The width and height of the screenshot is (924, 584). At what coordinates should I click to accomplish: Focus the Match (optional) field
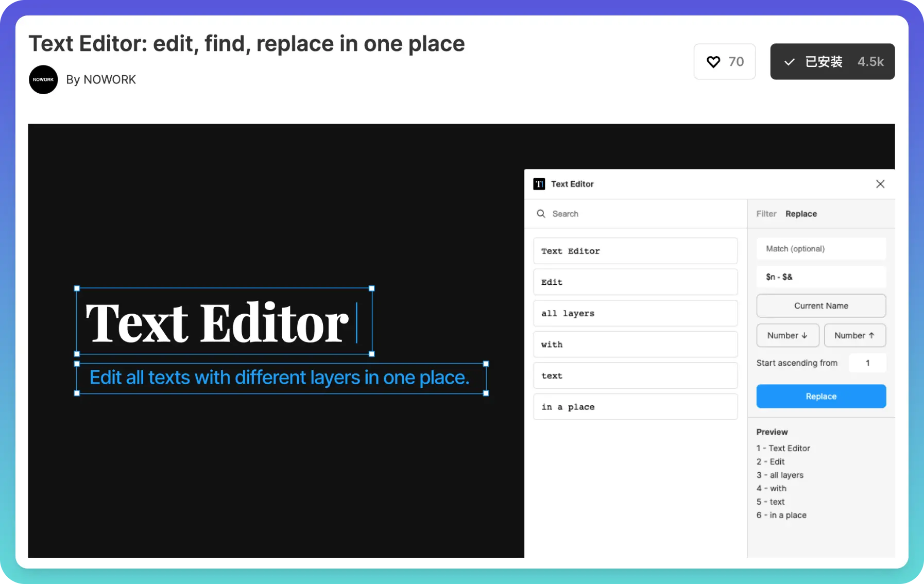coord(820,249)
